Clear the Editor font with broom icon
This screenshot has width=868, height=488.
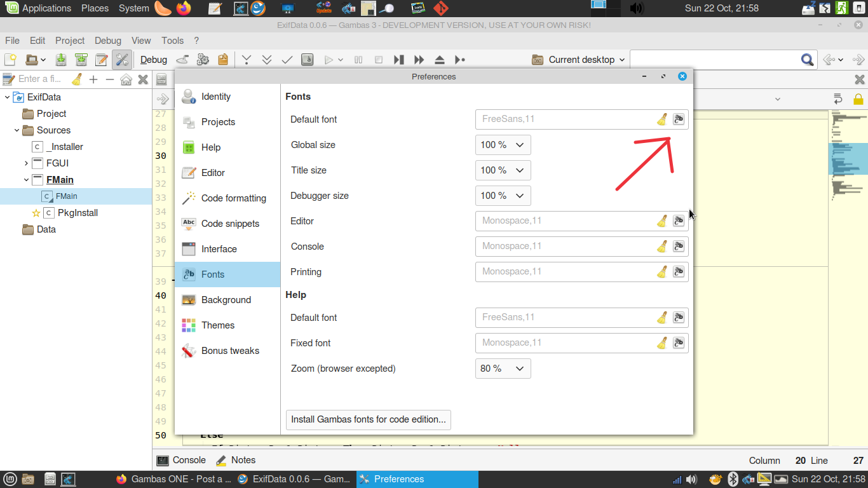coord(662,221)
